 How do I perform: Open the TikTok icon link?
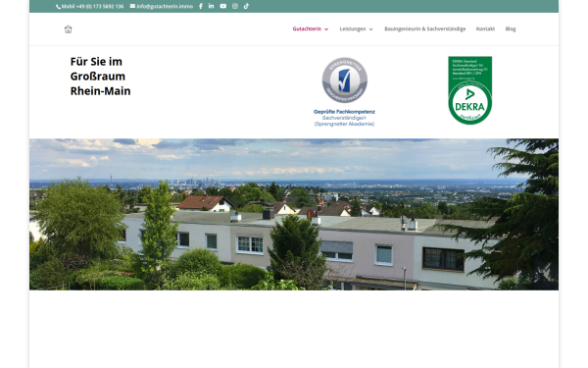point(246,6)
